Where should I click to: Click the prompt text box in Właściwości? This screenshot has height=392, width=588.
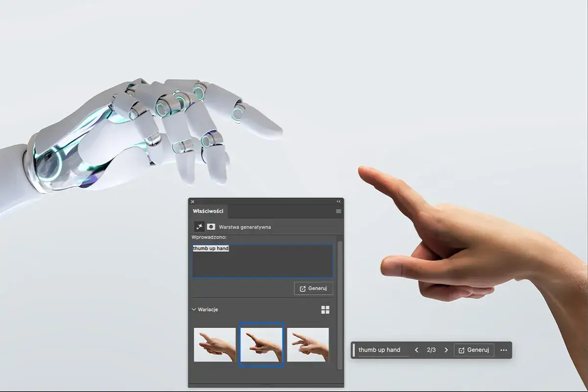(262, 262)
